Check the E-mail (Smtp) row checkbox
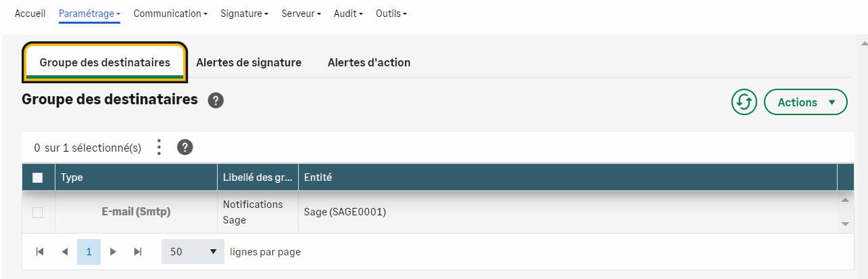 click(x=38, y=213)
